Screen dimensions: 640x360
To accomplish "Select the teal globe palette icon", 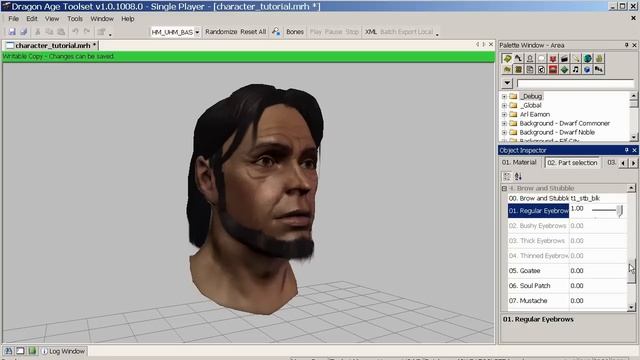I will point(587,58).
